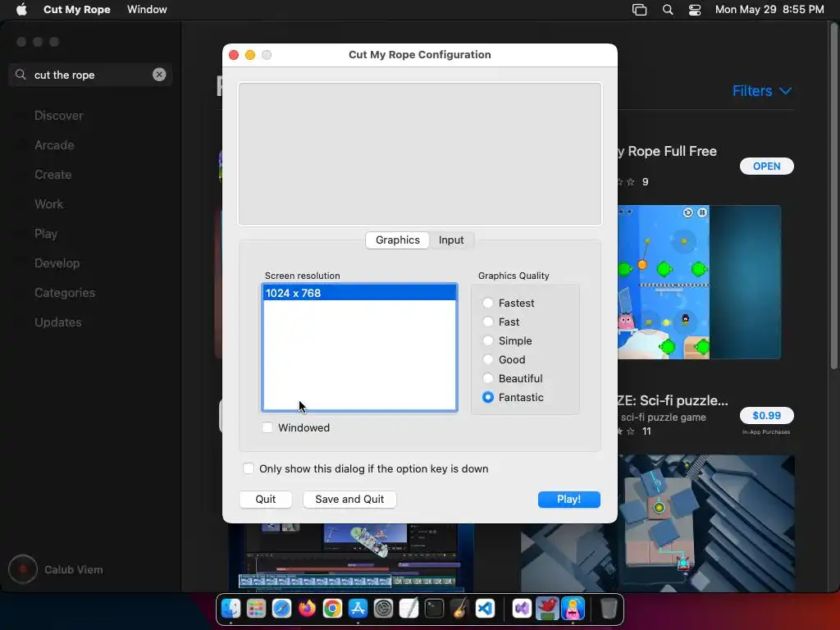Screen dimensions: 840x630
Task: Open Cut My Rope icon in dock
Action: point(573,609)
